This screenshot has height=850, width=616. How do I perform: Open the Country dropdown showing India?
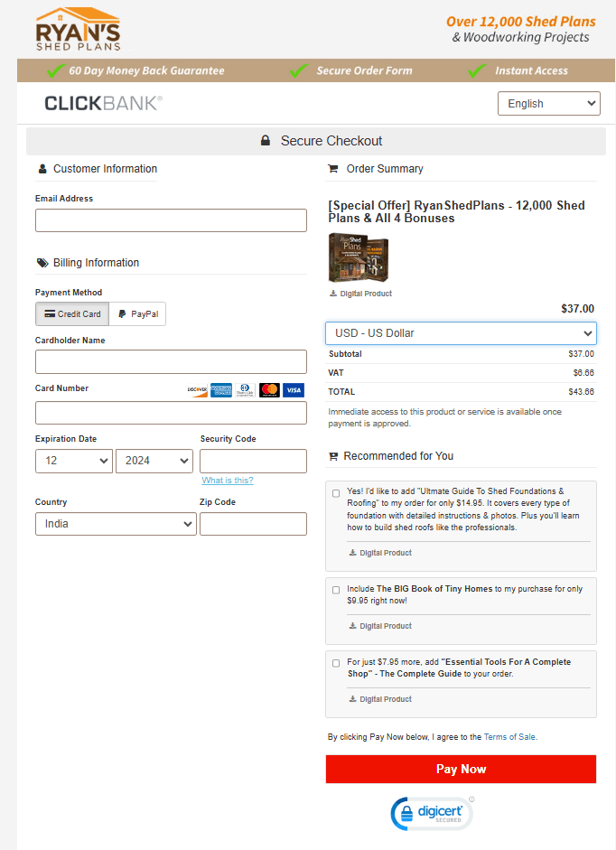(x=116, y=523)
